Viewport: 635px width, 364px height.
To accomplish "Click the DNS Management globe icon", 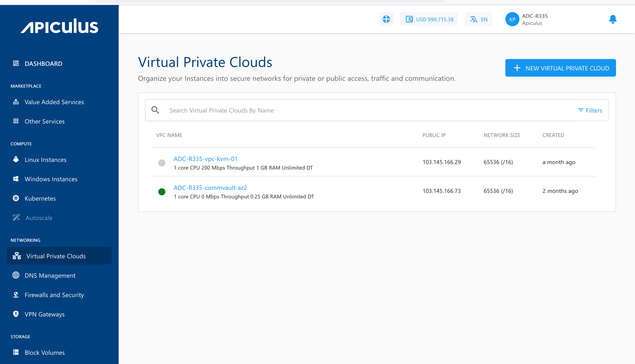I will (x=16, y=275).
